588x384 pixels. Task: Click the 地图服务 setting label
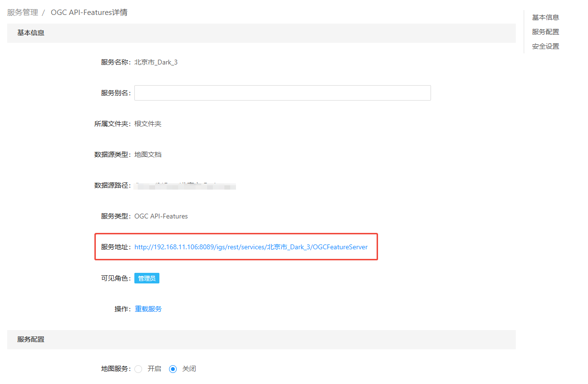pos(115,369)
